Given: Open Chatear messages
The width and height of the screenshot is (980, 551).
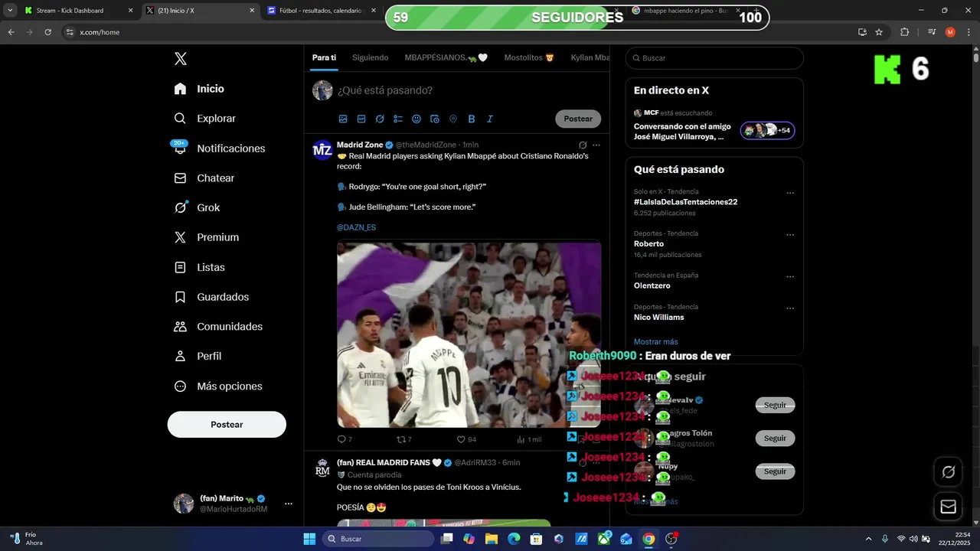Looking at the screenshot, I should [x=204, y=178].
